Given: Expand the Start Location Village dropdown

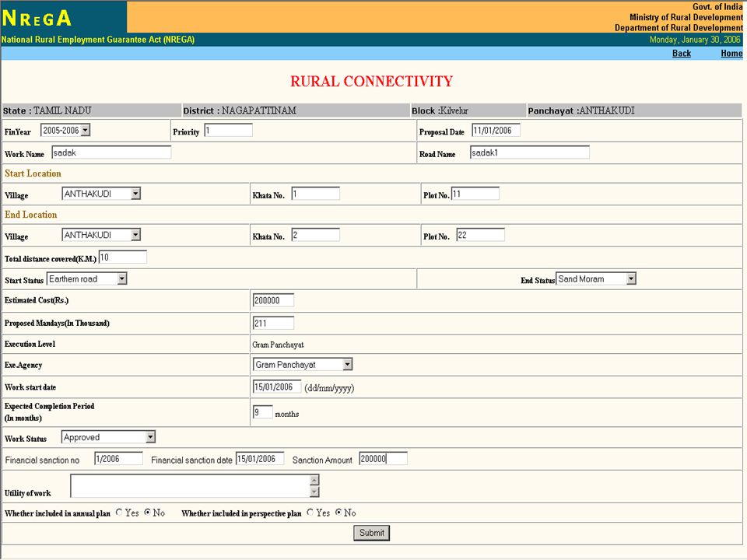Looking at the screenshot, I should 101,194.
